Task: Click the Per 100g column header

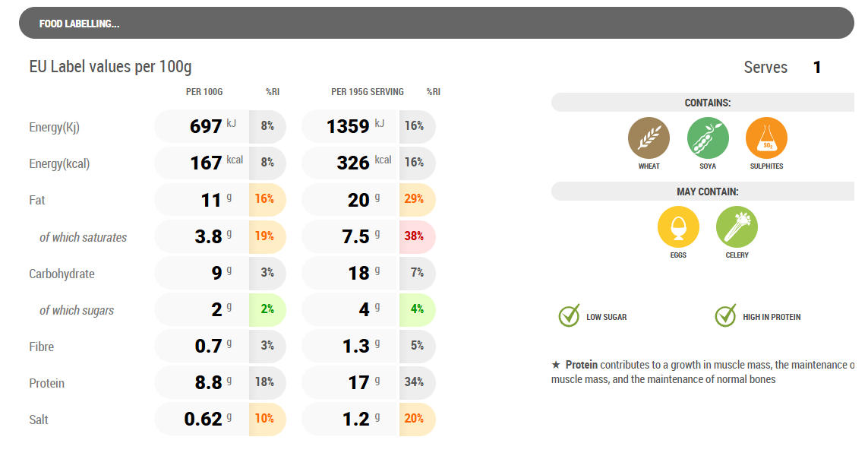Action: click(204, 92)
